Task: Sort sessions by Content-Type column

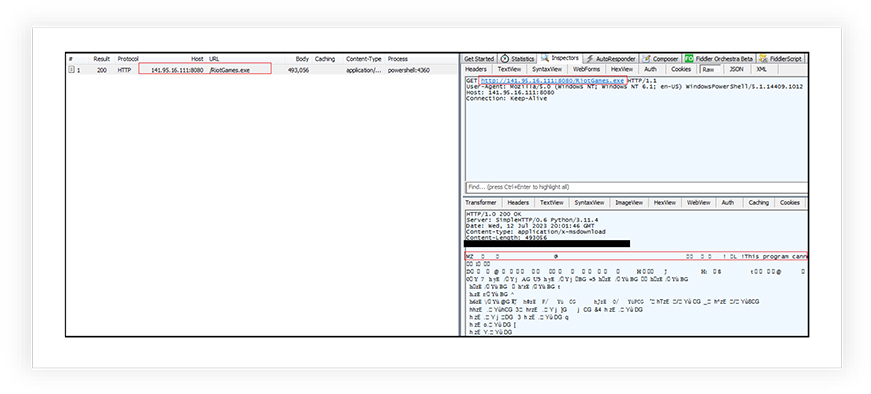Action: (364, 59)
